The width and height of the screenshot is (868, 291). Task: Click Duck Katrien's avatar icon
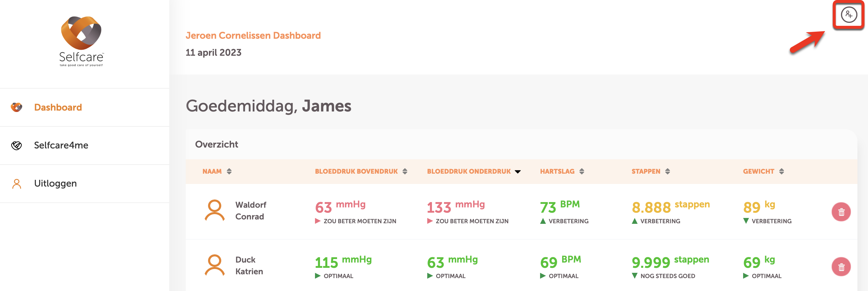click(214, 265)
